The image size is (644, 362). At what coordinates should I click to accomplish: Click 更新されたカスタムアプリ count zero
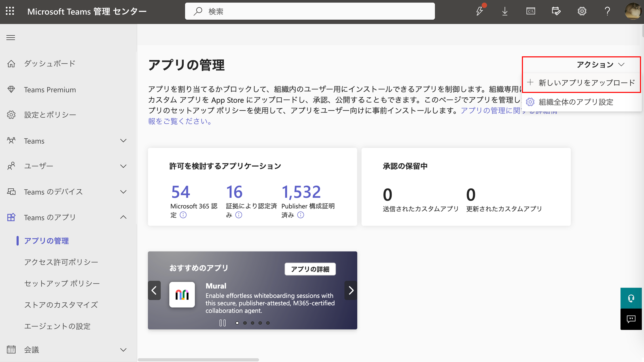(471, 195)
